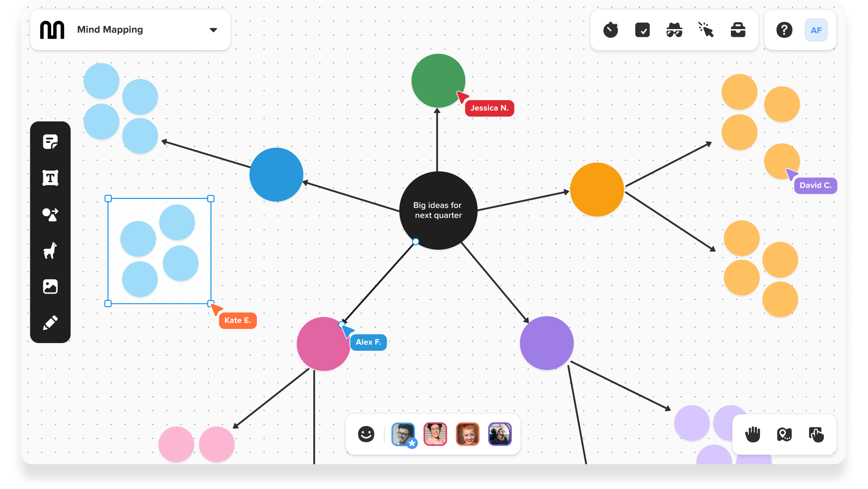This screenshot has width=868, height=489.
Task: Click the location/map pin icon bottom right
Action: 786,435
